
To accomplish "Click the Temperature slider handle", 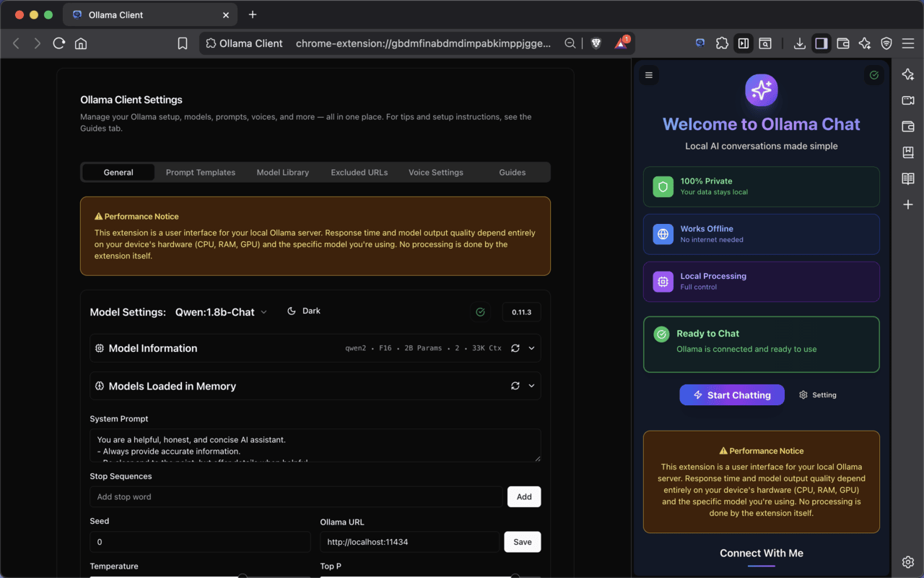I will point(243,576).
